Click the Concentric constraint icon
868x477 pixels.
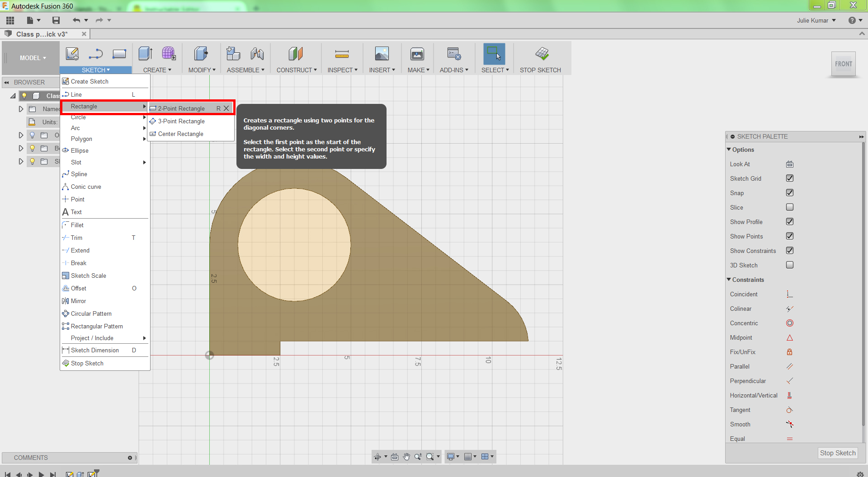point(790,323)
